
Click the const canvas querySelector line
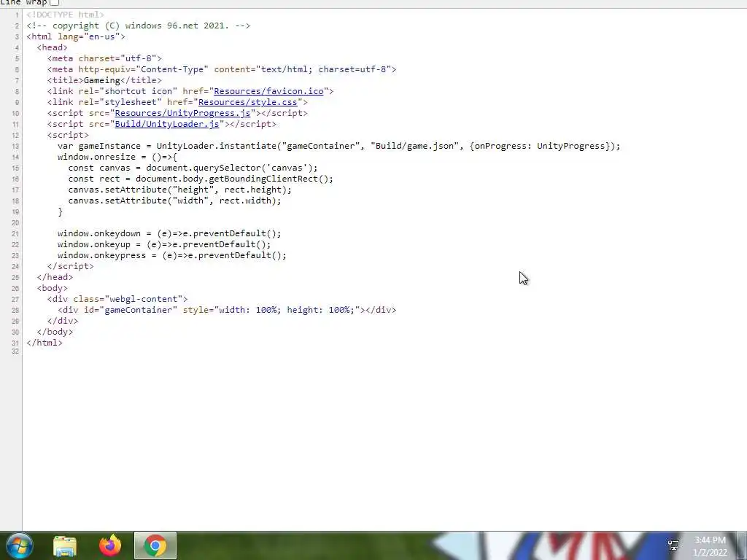coord(193,168)
